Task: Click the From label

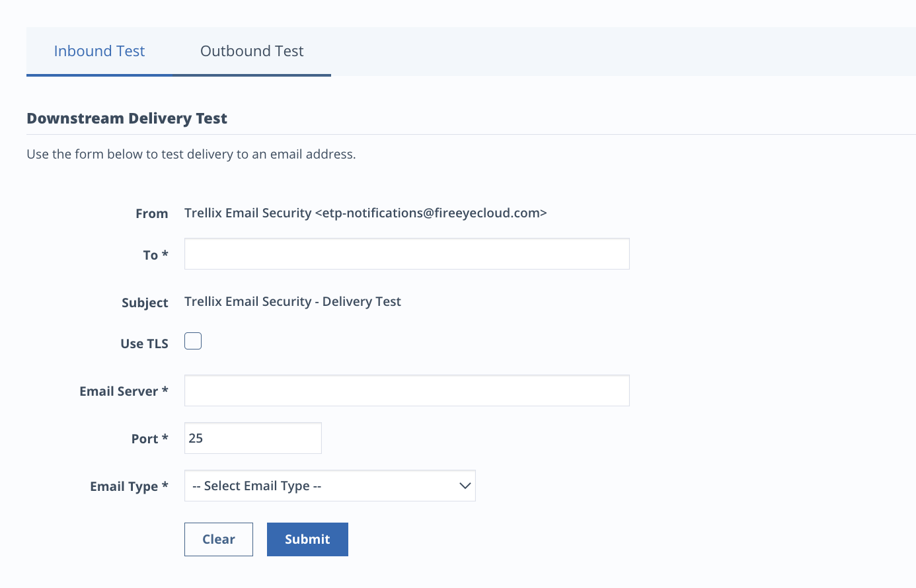Action: [151, 213]
